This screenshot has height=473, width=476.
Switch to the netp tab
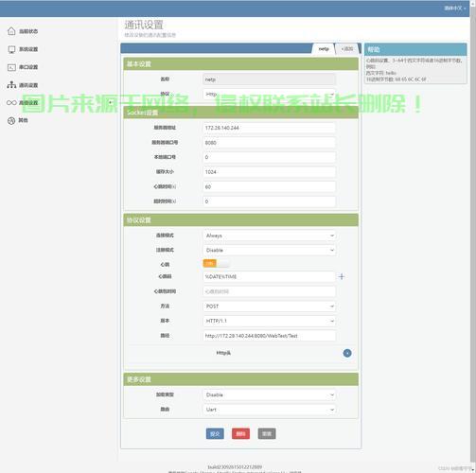324,49
